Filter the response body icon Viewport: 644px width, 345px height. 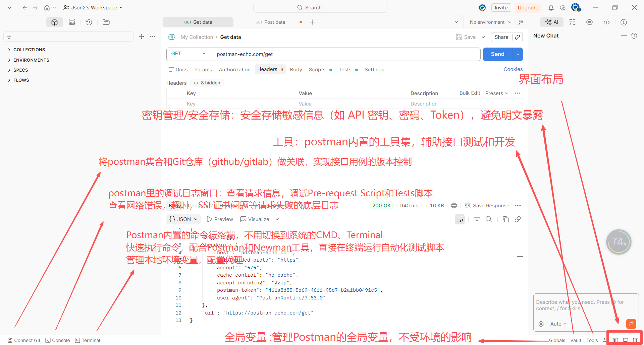point(477,219)
